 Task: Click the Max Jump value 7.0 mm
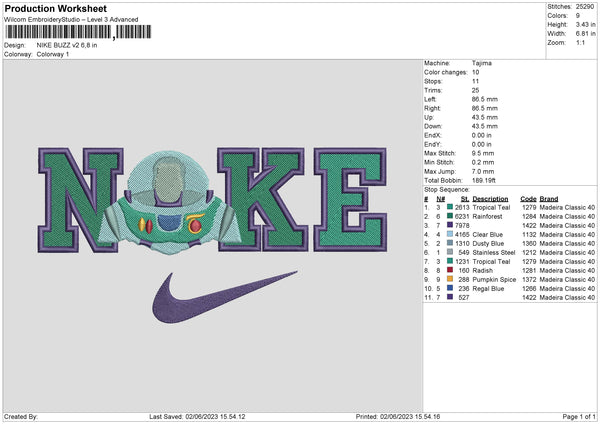pos(483,171)
